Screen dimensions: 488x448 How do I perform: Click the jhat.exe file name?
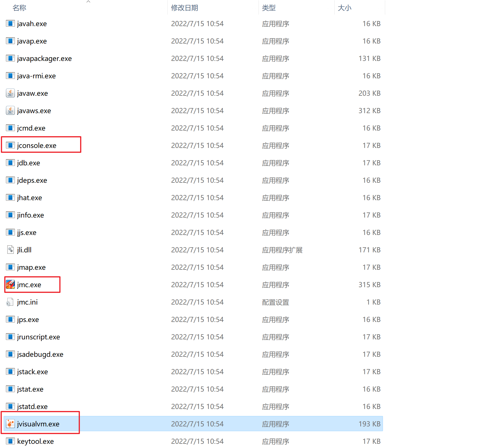pyautogui.click(x=29, y=198)
